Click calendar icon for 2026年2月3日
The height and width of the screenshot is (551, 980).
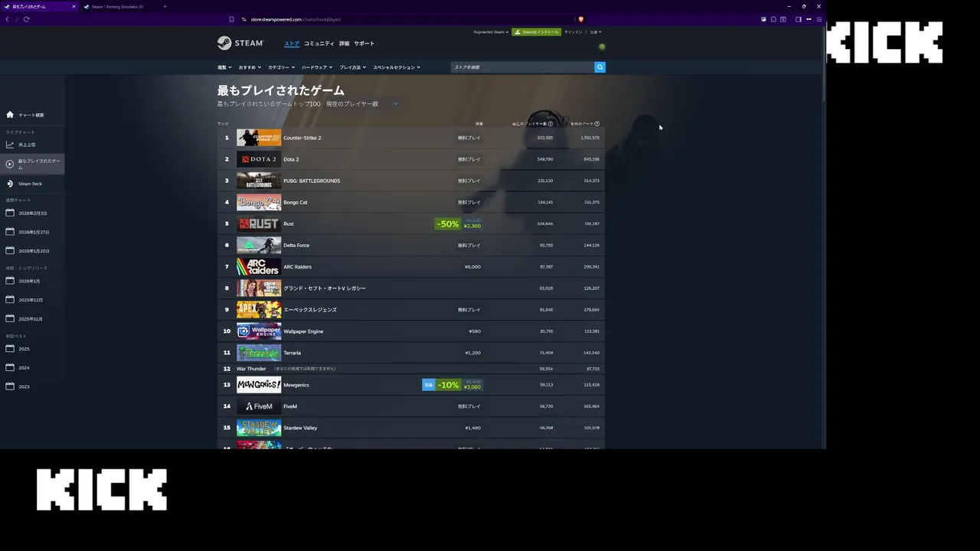point(10,213)
